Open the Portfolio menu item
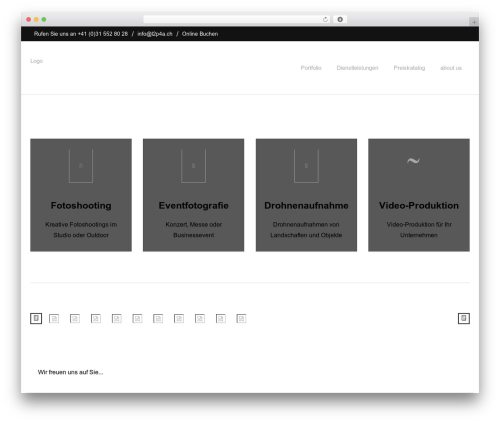Viewport: 500px width, 423px height. 311,68
